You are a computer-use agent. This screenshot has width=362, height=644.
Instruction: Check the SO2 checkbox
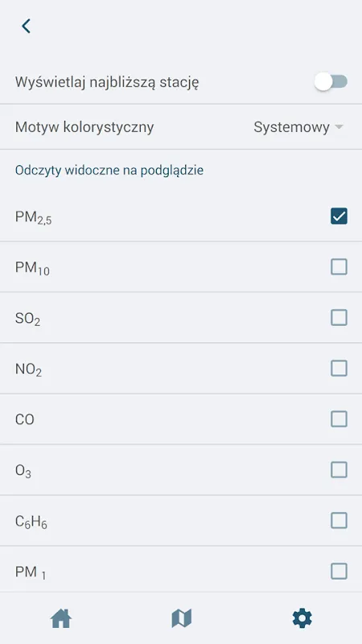(339, 317)
